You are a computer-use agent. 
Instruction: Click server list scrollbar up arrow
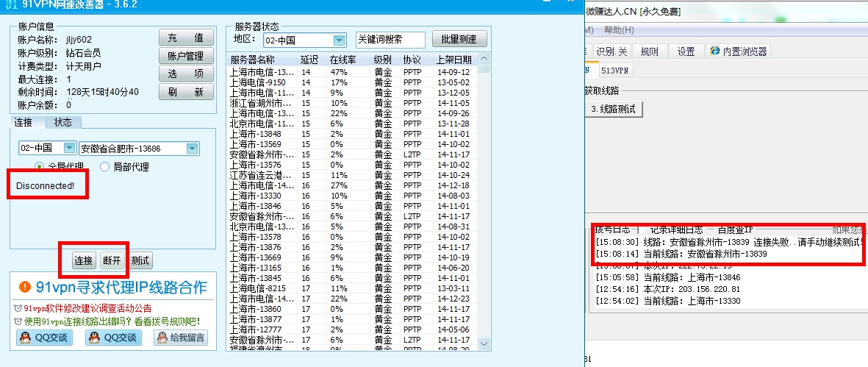(x=484, y=59)
